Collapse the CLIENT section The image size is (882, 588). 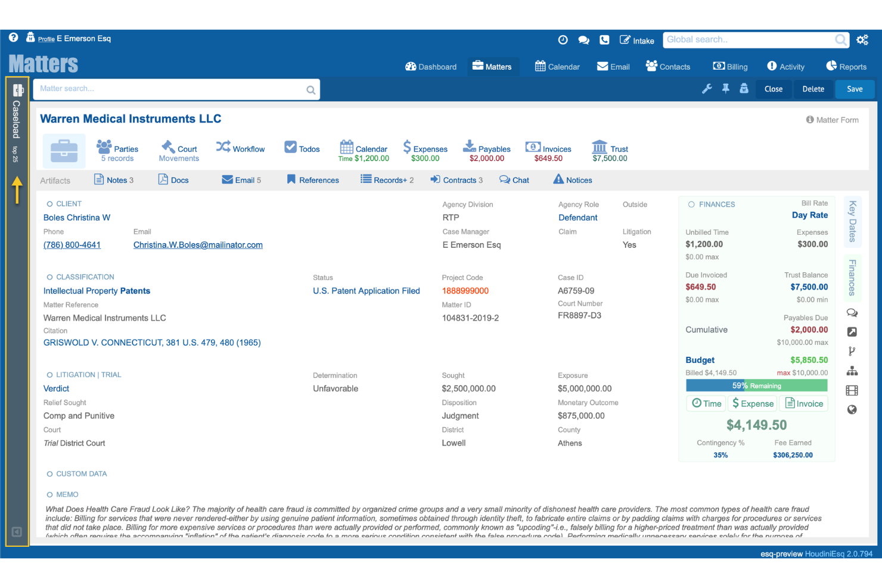click(49, 204)
